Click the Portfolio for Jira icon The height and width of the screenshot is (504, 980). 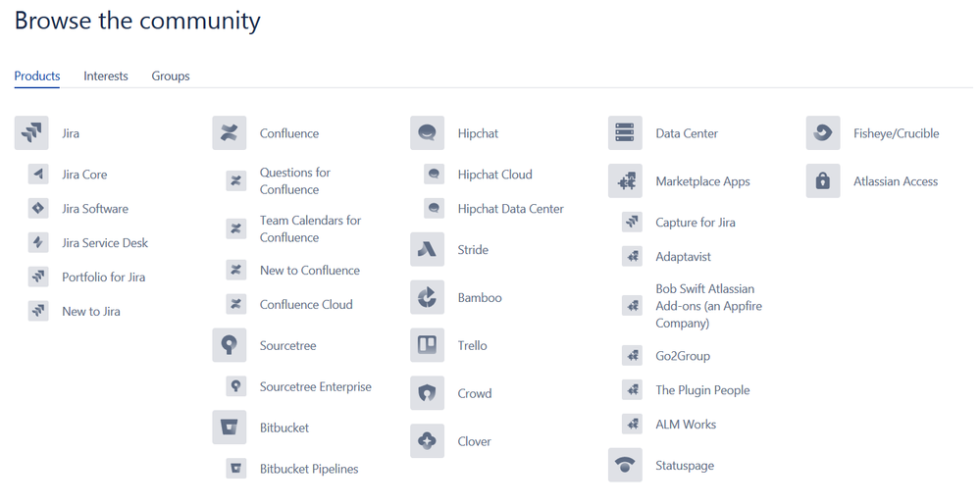click(38, 277)
